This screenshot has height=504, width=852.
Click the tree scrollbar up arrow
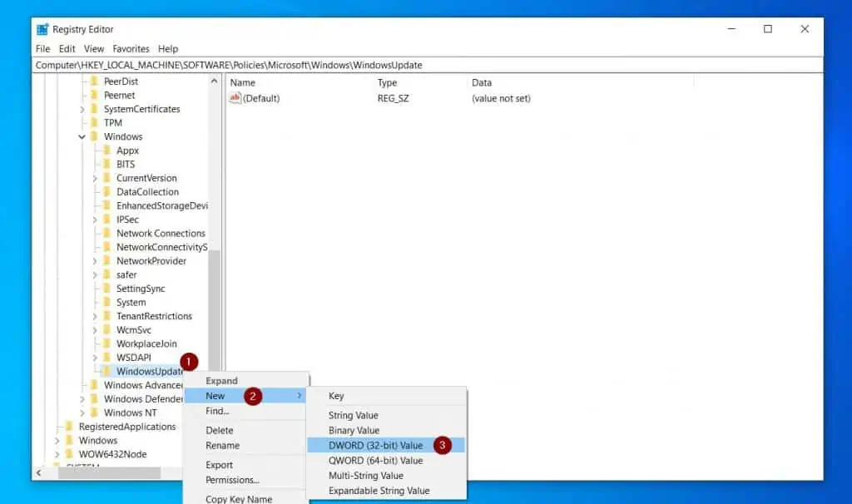click(214, 81)
